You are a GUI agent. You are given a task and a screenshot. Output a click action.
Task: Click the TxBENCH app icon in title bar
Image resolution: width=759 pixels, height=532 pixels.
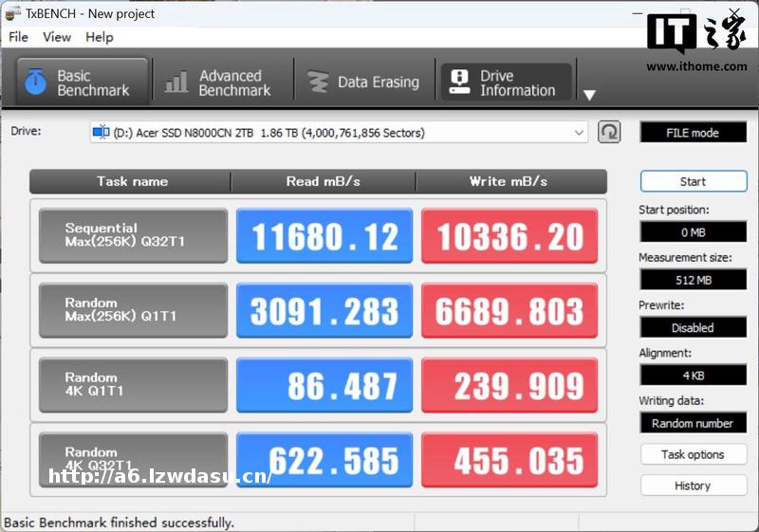click(13, 13)
